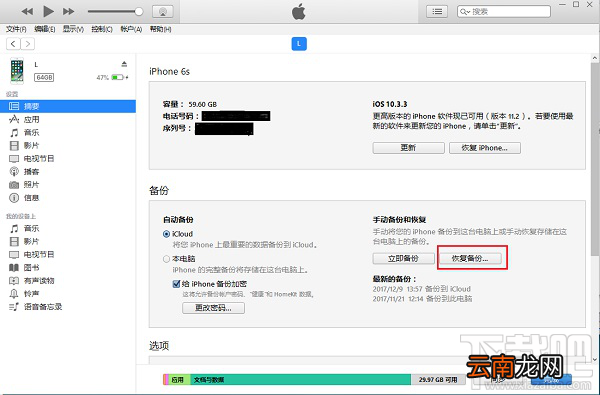
Task: Go back with the left arrow button
Action: pos(13,44)
